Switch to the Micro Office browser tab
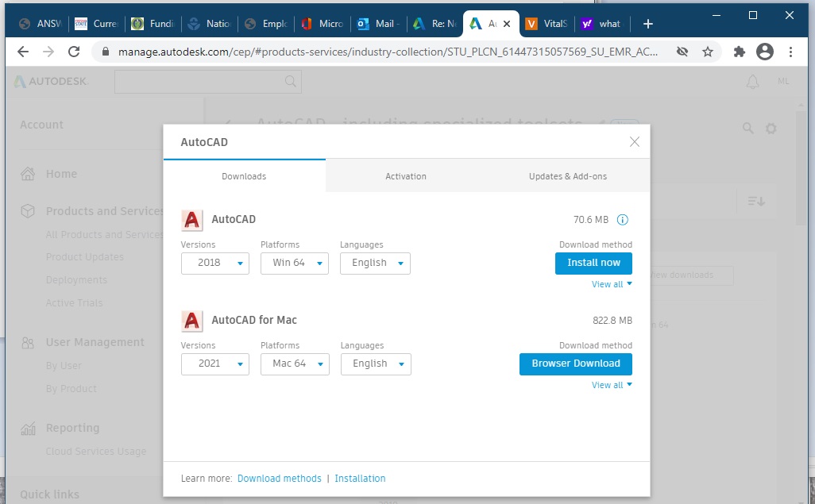 pos(323,24)
